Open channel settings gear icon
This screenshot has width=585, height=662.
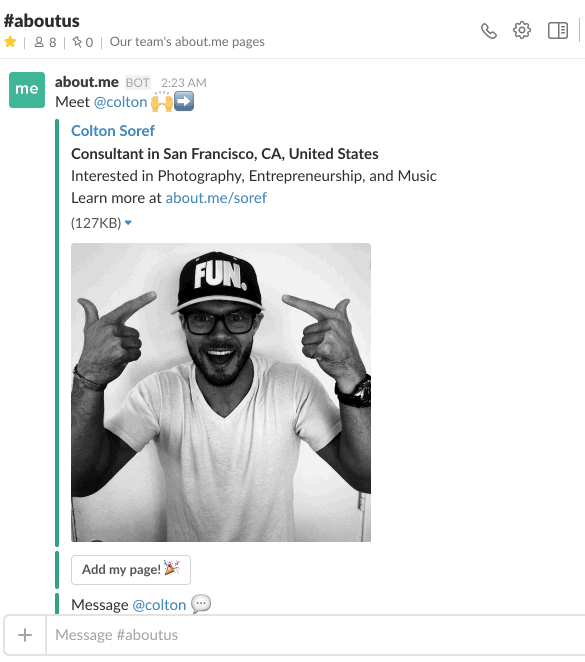[x=522, y=30]
